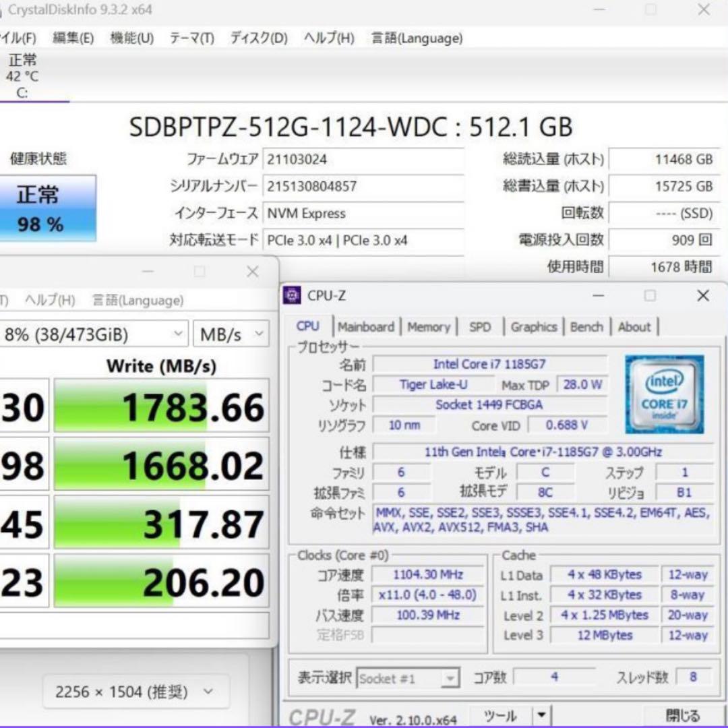728x728 pixels.
Task: Click the 総書込量 value 15725 GB
Action: coord(664,186)
